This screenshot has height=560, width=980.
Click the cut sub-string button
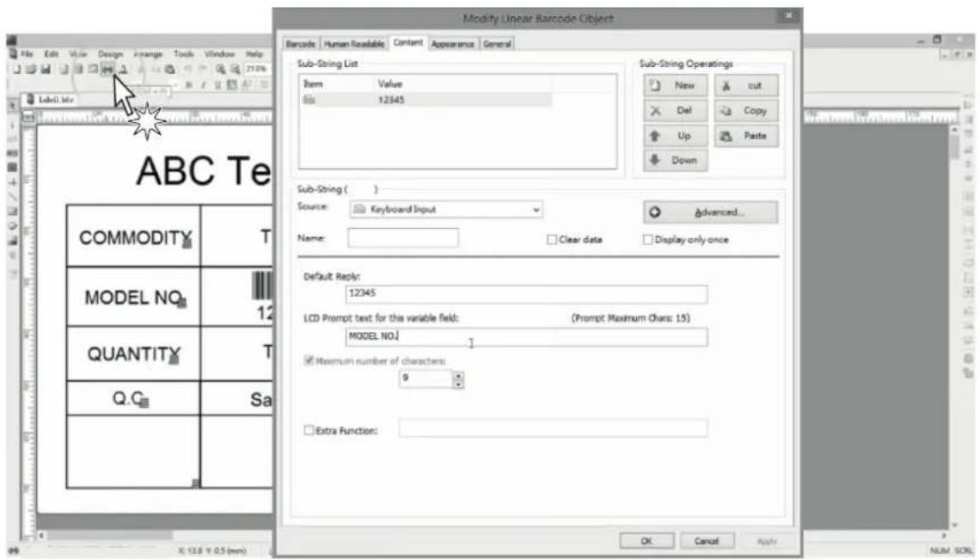click(746, 86)
